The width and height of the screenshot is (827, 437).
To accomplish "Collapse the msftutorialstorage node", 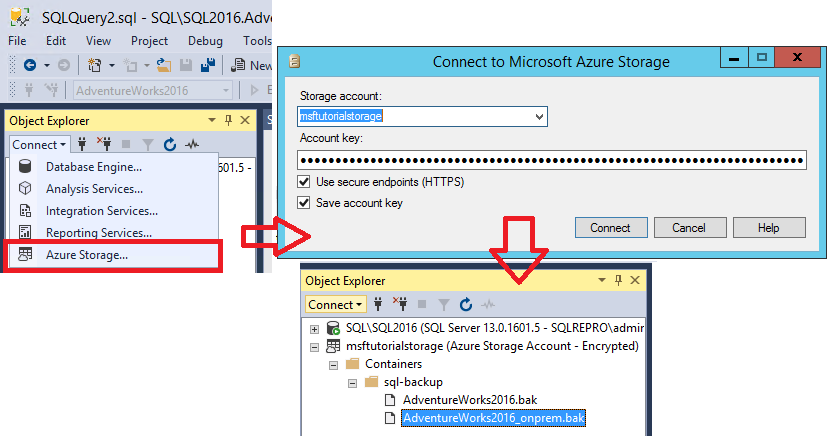I will [x=314, y=347].
